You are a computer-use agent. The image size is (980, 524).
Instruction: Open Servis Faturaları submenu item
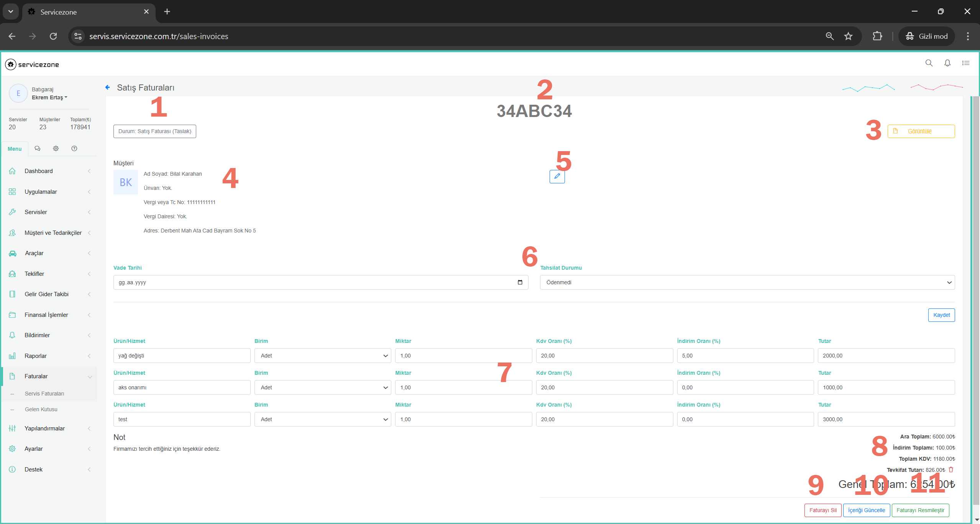44,394
